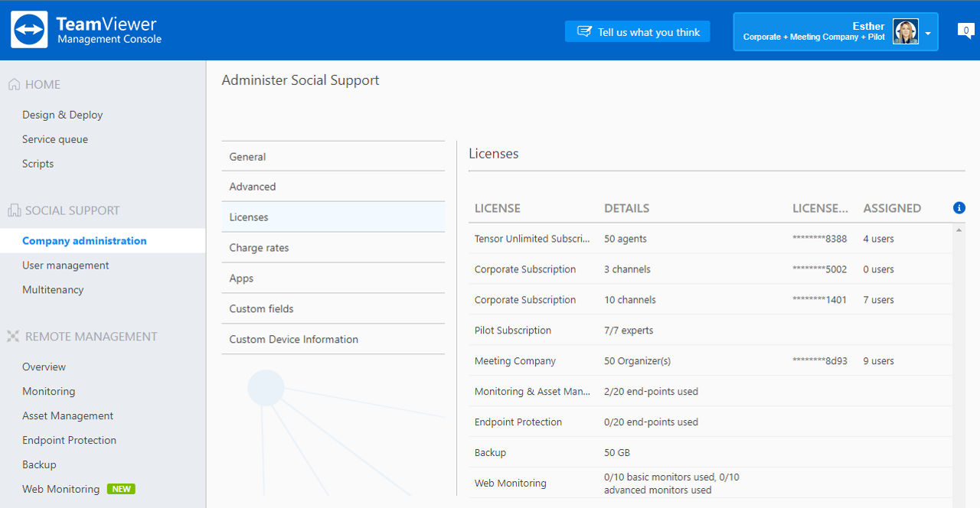Click Tell us what you think button
This screenshot has width=980, height=508.
(638, 31)
